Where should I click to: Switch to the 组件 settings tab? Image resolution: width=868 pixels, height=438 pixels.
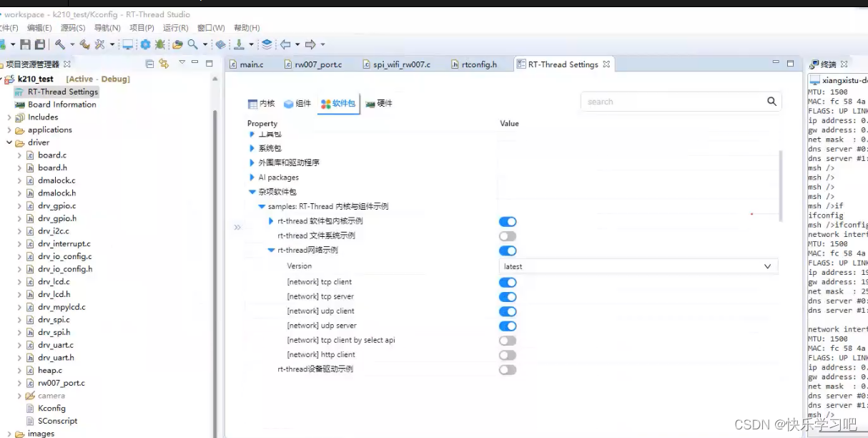pos(297,104)
